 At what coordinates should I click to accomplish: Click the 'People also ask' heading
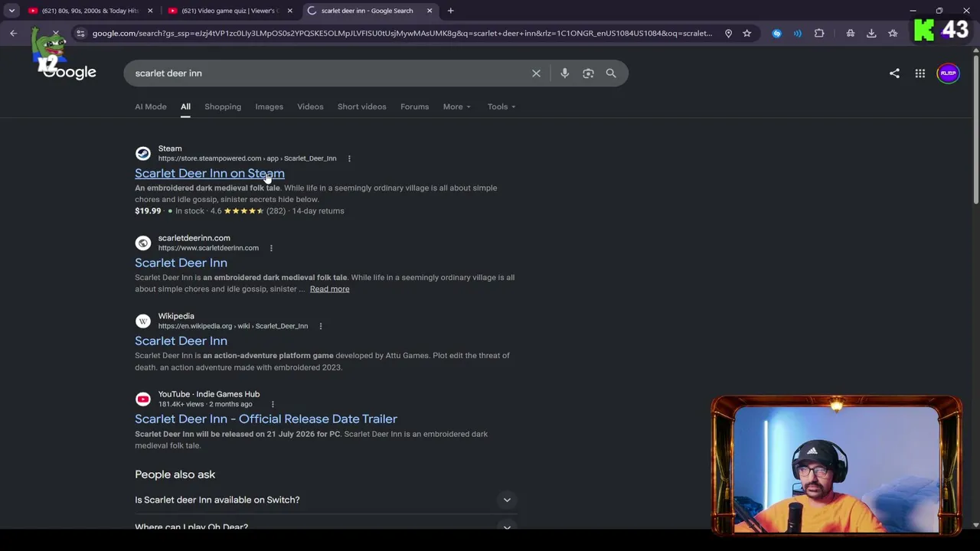tap(175, 474)
